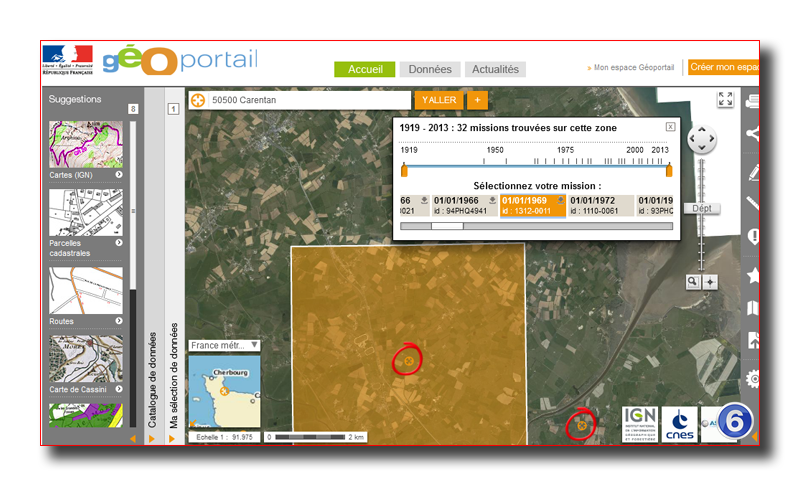Open Carte de Cassini details arrow
Viewport: 800px width, 486px height.
pos(119,389)
